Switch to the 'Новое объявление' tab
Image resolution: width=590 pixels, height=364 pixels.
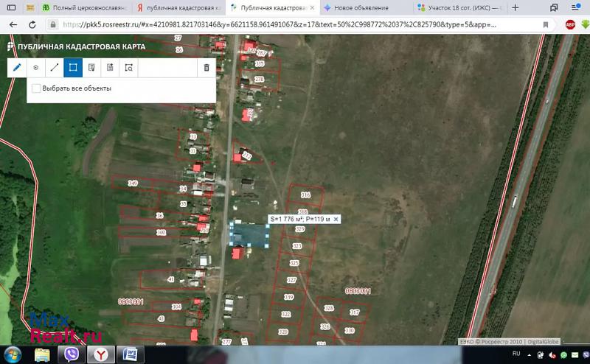[x=360, y=8]
